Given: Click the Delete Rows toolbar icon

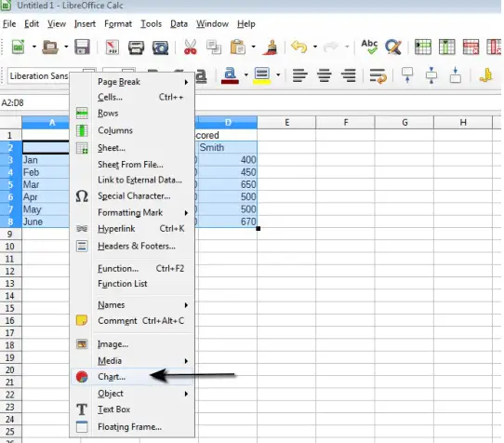Looking at the screenshot, I should [x=471, y=47].
